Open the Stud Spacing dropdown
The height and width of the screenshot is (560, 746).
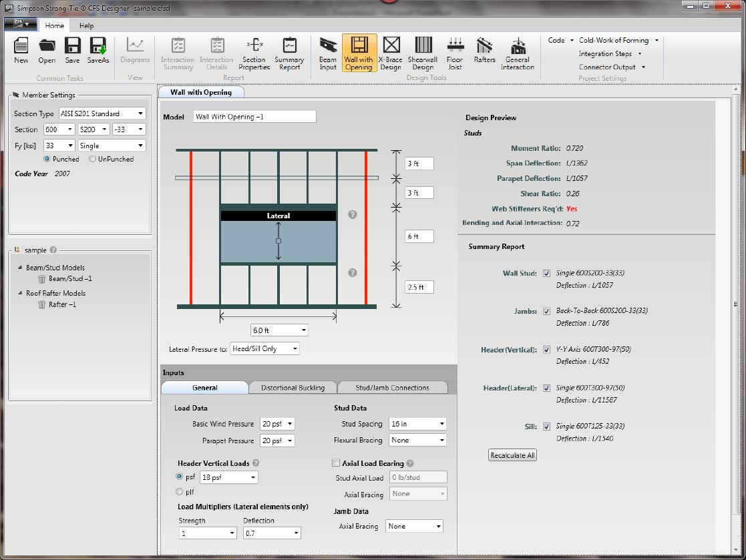(x=417, y=423)
